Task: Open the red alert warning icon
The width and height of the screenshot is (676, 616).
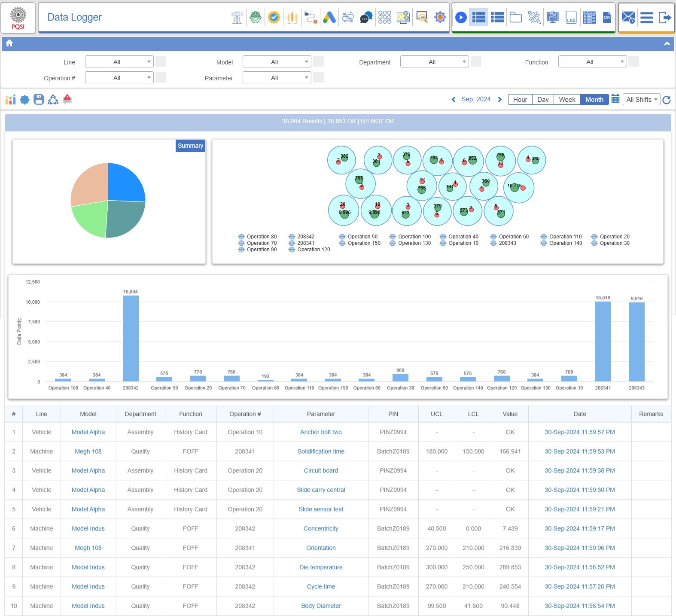Action: tap(67, 100)
